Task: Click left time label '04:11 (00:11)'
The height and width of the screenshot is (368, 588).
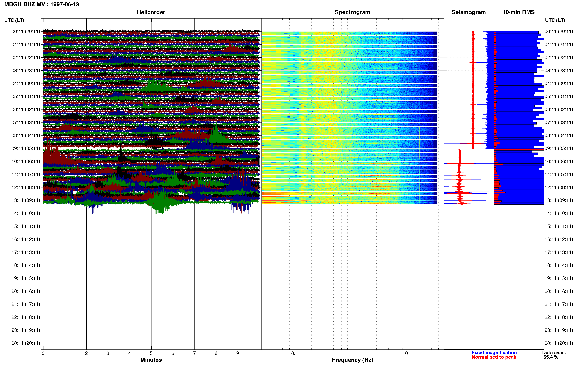Action: tap(26, 83)
